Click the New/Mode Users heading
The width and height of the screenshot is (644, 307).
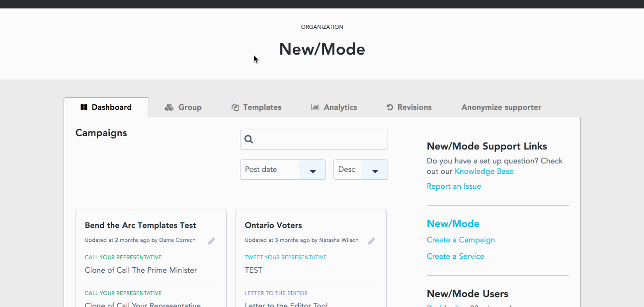(x=468, y=294)
